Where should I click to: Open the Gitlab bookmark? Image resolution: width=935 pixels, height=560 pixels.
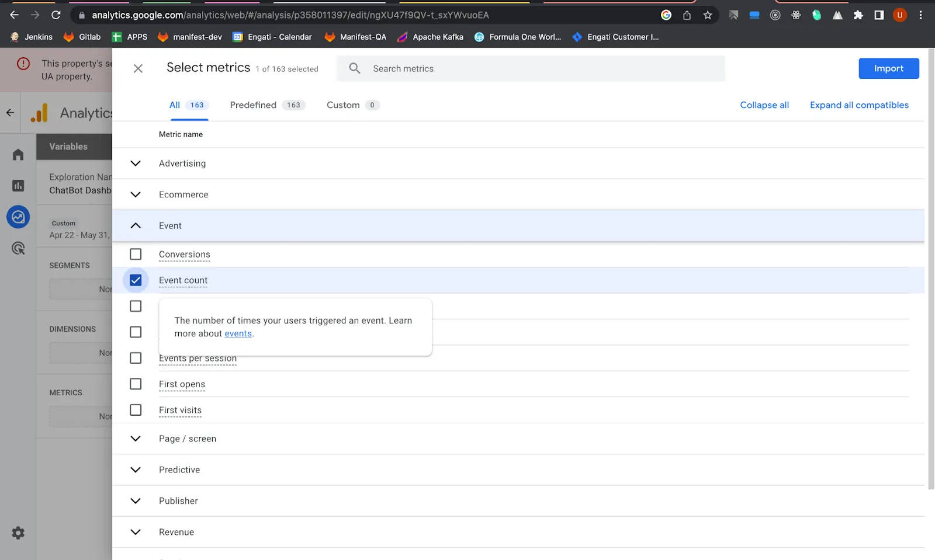pos(82,37)
